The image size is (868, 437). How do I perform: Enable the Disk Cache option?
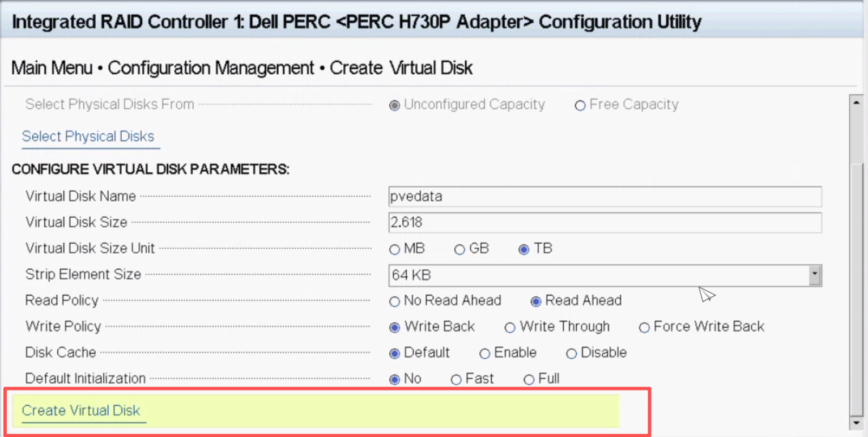[485, 354]
